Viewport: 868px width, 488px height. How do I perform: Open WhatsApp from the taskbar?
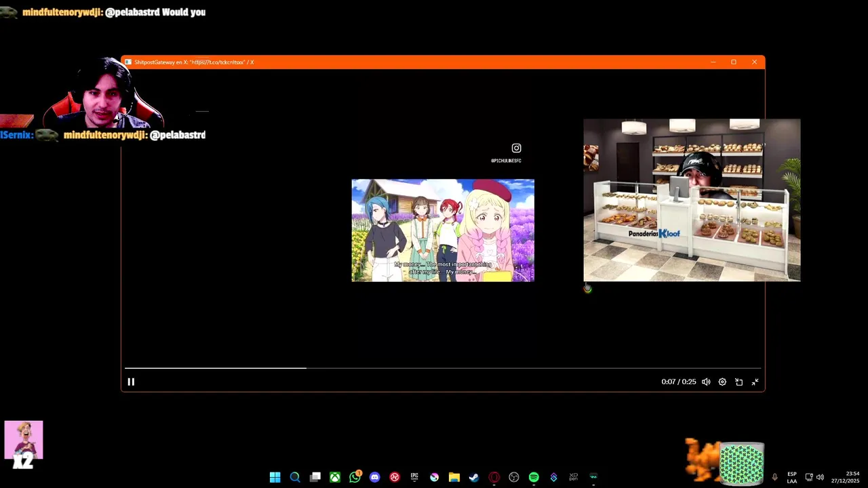click(355, 477)
